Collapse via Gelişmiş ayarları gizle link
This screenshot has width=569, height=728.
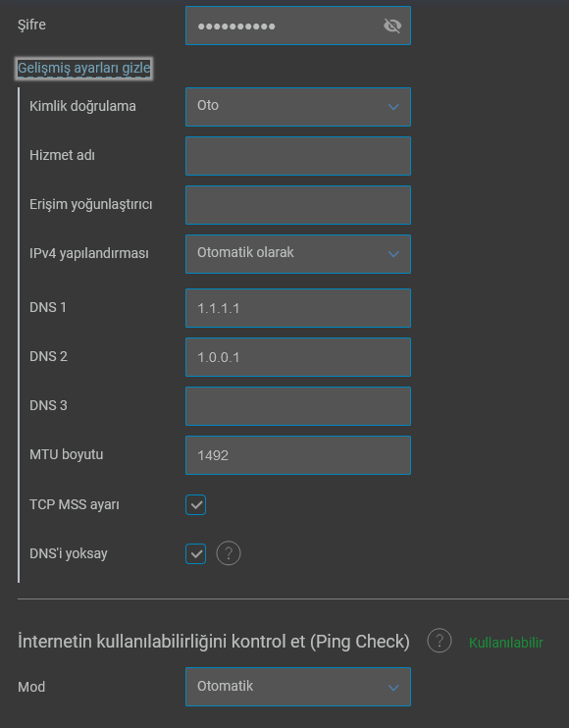coord(84,69)
